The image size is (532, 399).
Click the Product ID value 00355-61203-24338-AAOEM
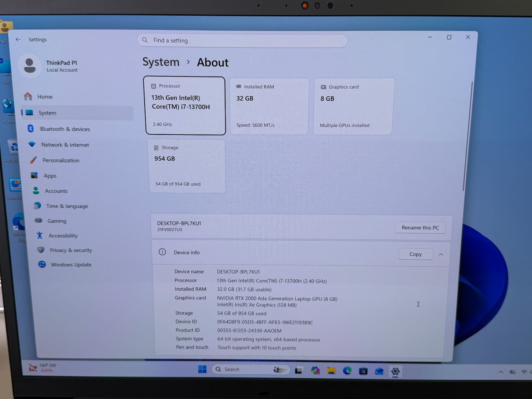(249, 331)
